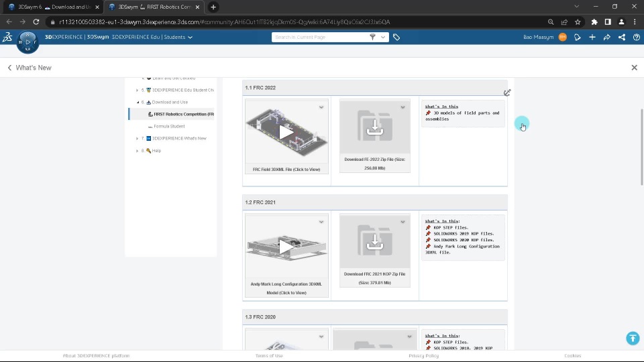This screenshot has width=644, height=362.
Task: Open 3DEXPERIENCE What's New tree item
Action: point(179,138)
